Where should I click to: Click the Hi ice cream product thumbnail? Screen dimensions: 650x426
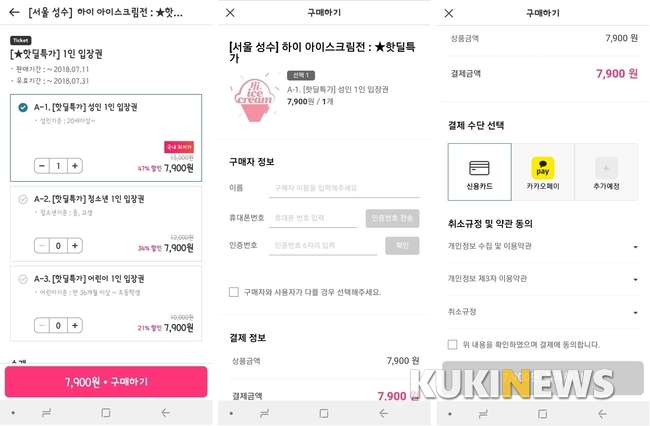[x=254, y=99]
